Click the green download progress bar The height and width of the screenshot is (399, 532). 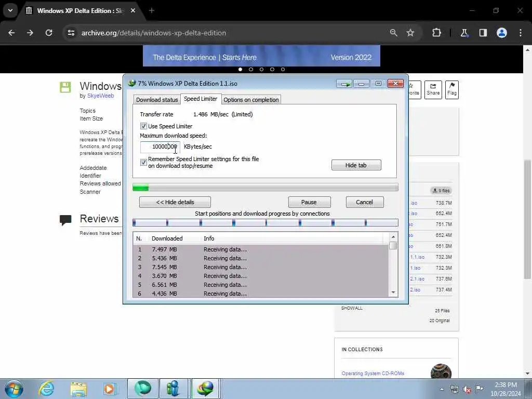265,187
